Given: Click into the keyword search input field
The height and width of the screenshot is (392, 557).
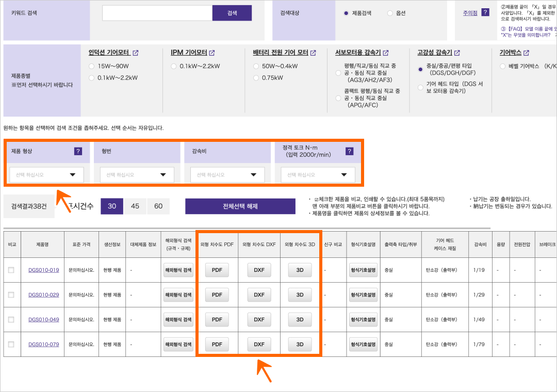Looking at the screenshot, I should tap(157, 13).
